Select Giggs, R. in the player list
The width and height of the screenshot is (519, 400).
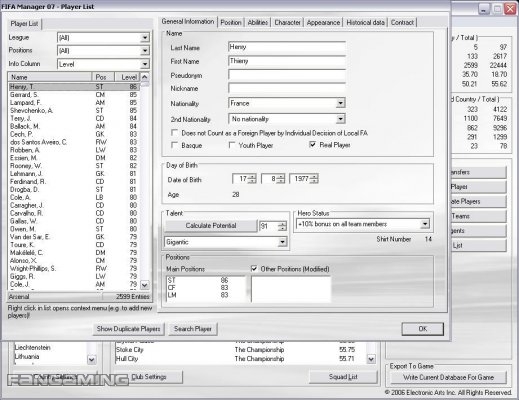74,276
